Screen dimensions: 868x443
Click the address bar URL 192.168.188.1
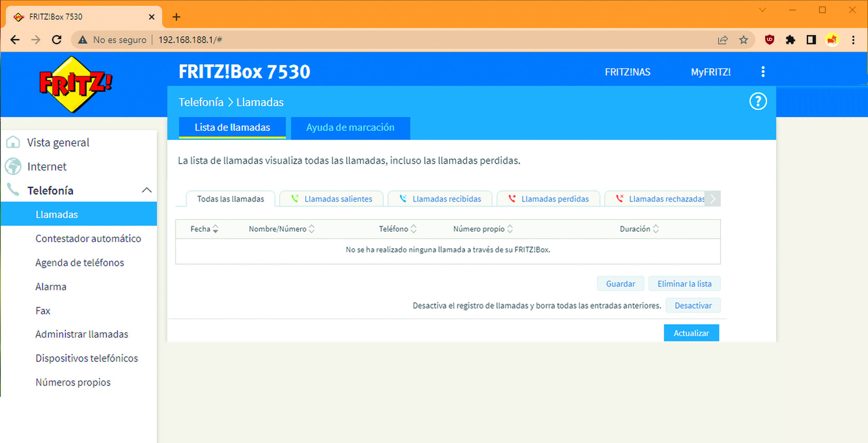[x=190, y=40]
